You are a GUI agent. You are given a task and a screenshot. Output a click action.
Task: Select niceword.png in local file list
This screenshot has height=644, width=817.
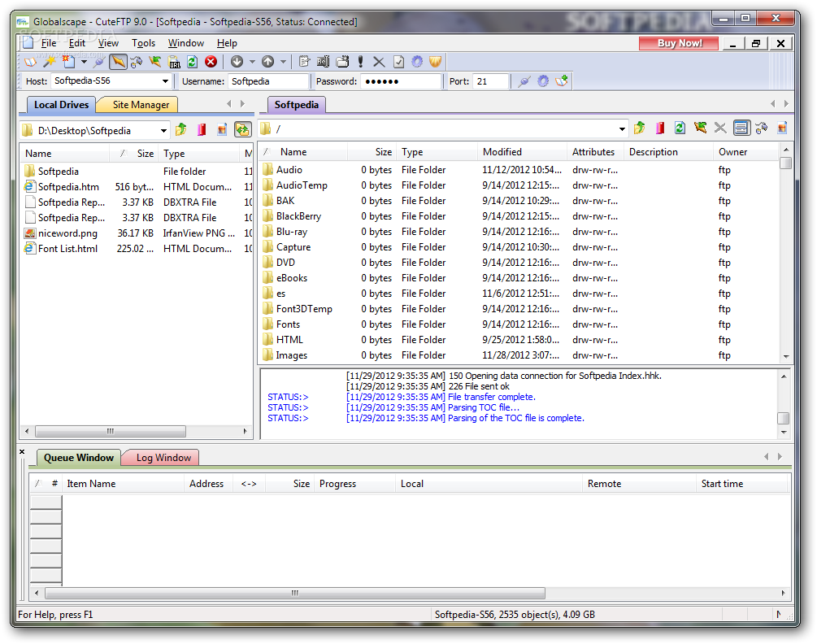67,233
